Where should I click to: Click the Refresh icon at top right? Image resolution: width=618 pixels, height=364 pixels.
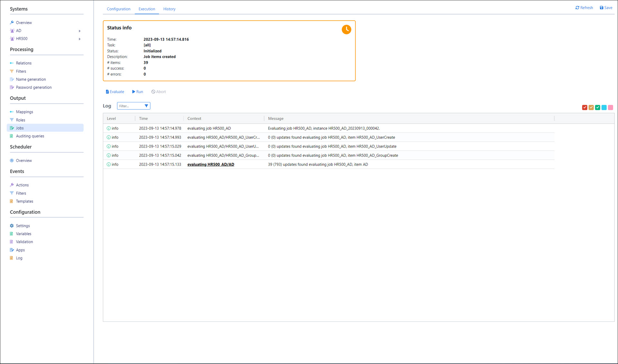(577, 8)
